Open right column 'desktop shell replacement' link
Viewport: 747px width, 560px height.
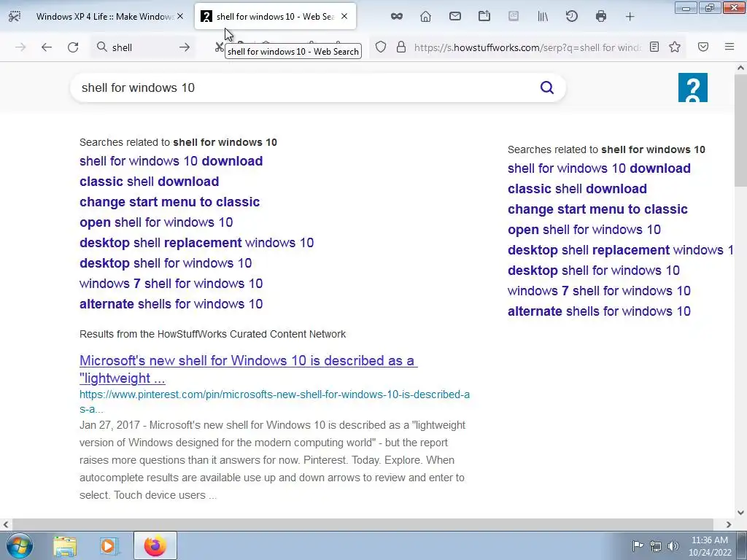(x=620, y=250)
